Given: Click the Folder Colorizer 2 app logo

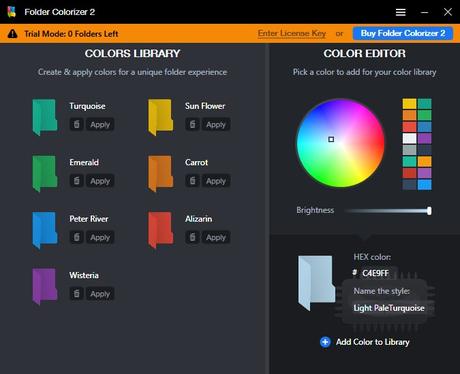Looking at the screenshot, I should tap(12, 12).
